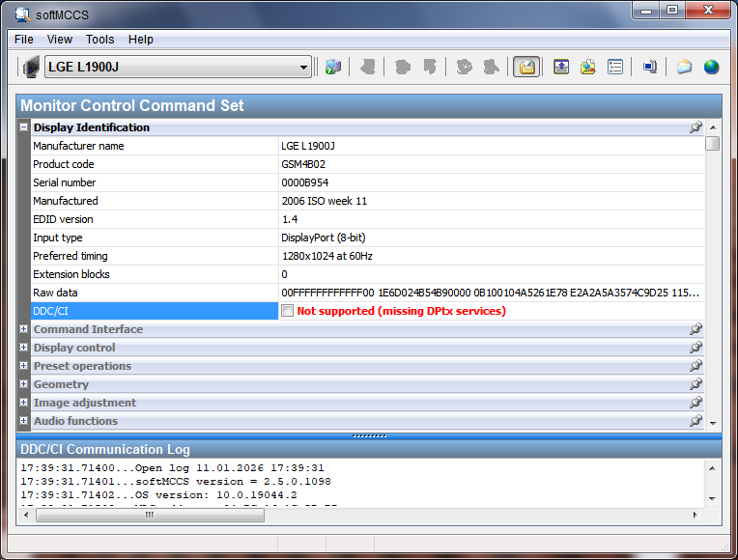Select the Manufacturer name row

pos(368,146)
